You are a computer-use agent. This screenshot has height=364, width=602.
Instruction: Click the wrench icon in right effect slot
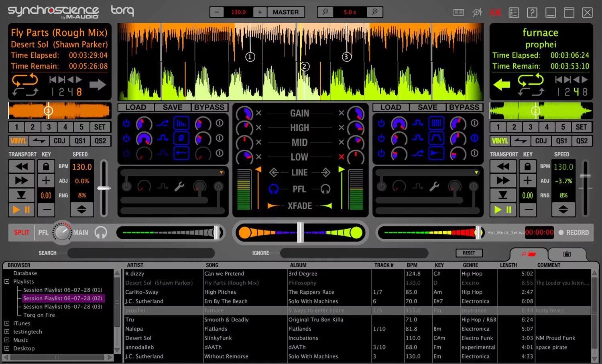(x=434, y=186)
